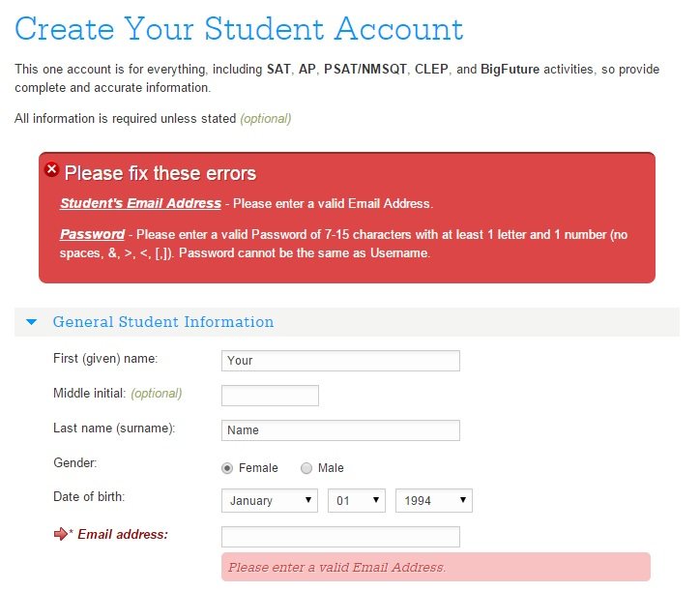Click the Last name (surname) input field
700x591 pixels.
(340, 430)
